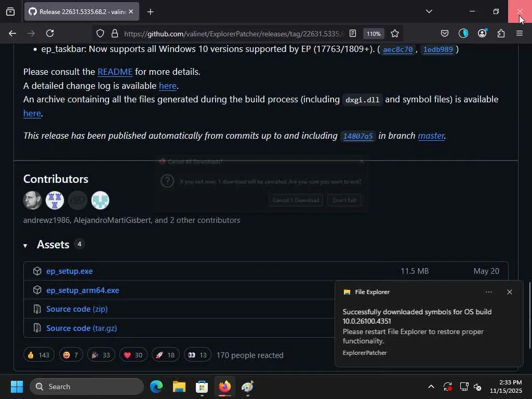Go back one page

pyautogui.click(x=12, y=33)
